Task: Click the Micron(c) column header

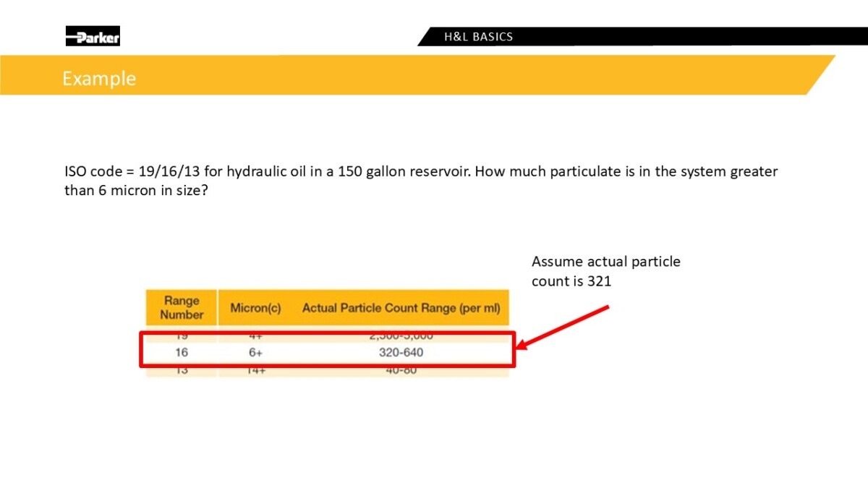Action: tap(255, 308)
